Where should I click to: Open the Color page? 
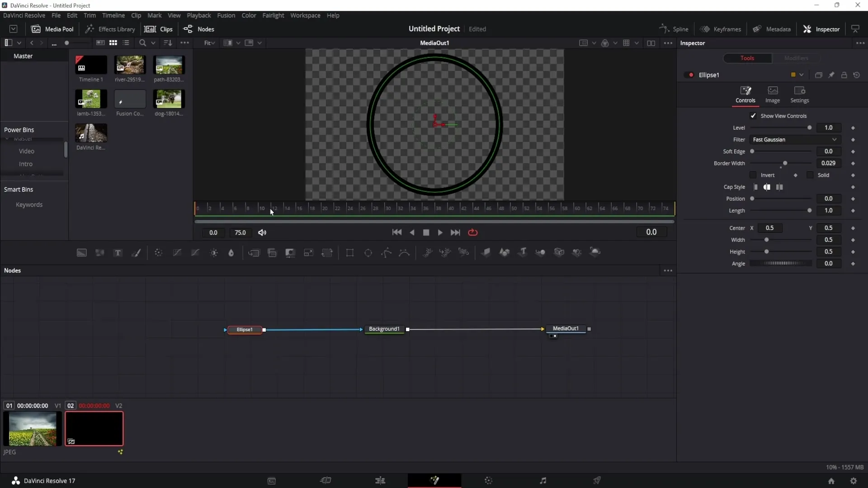coord(489,481)
